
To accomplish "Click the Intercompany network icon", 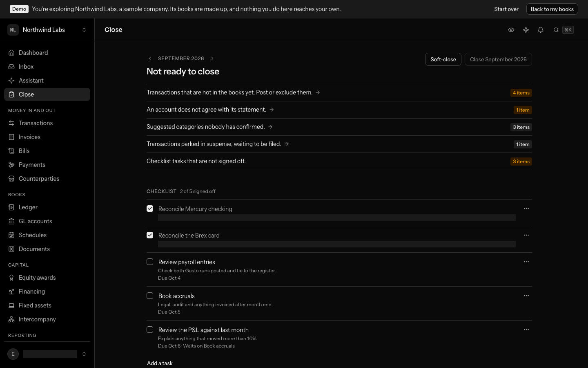I will pos(11,319).
